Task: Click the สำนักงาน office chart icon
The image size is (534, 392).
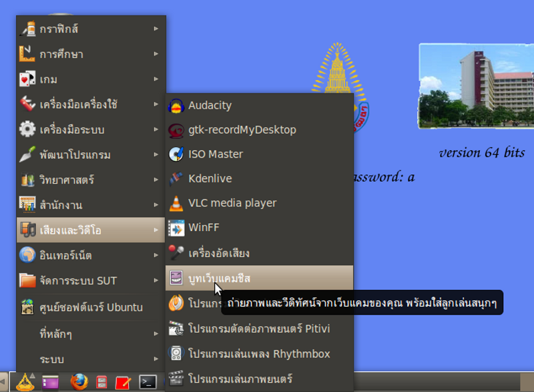Action: tap(27, 205)
